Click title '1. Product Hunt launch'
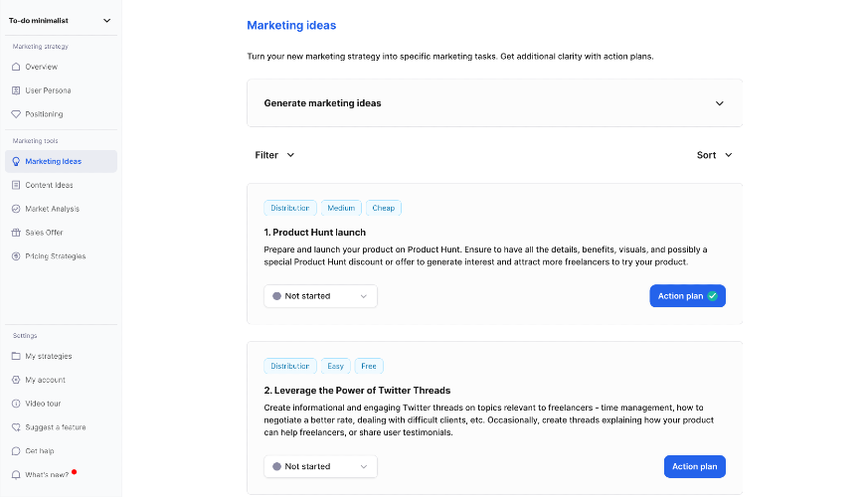 point(315,233)
